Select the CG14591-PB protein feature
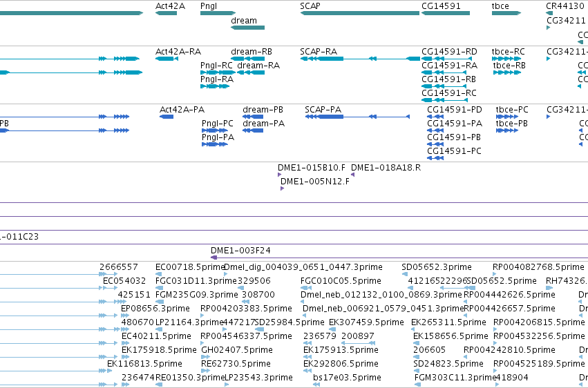588x388 pixels. point(435,144)
